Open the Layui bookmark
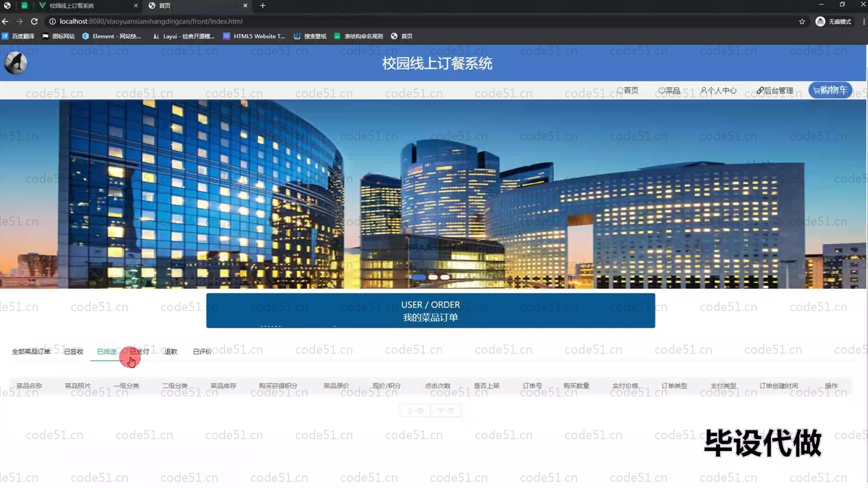 click(x=184, y=36)
